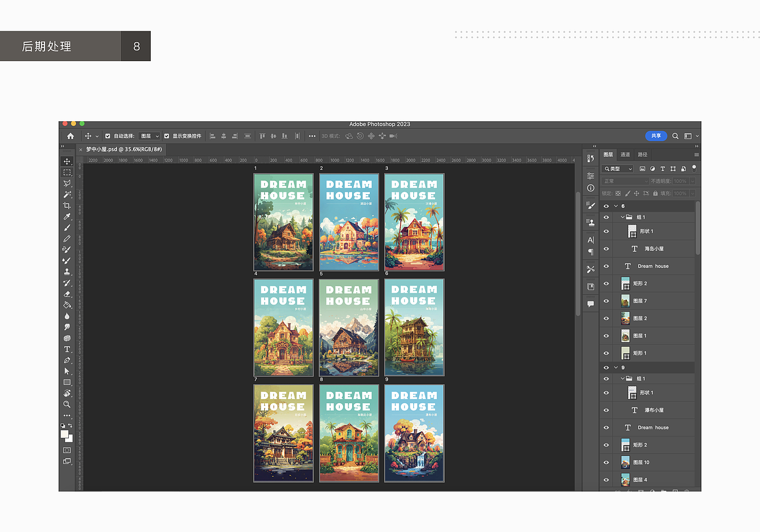Switch to the 路径 tab
Image resolution: width=760 pixels, height=532 pixels.
642,154
